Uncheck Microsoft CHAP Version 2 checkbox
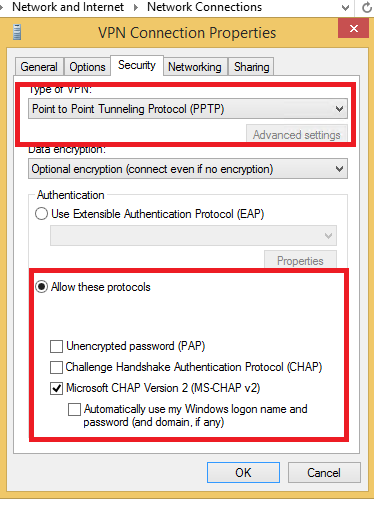 56,388
